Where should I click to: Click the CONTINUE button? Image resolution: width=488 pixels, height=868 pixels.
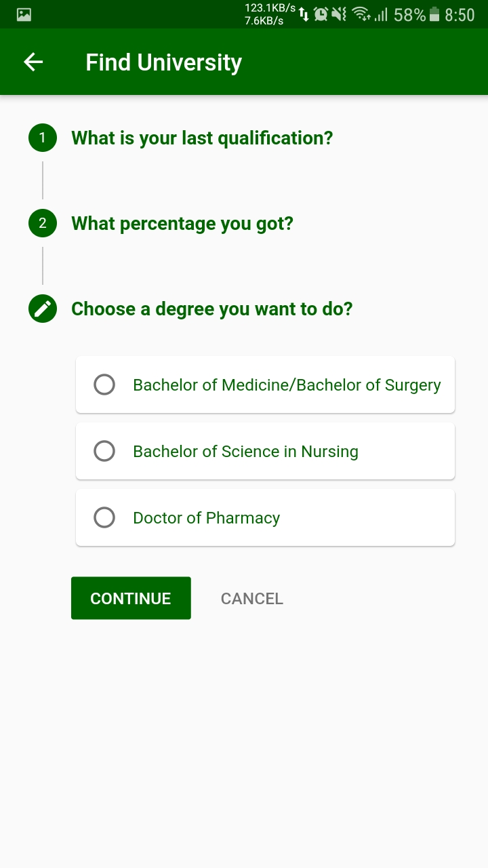click(x=131, y=598)
